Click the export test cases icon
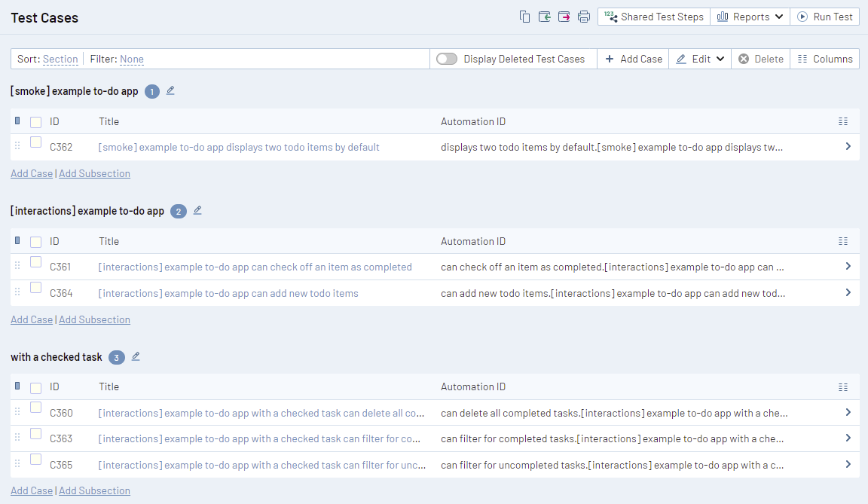868x504 pixels. pos(564,17)
